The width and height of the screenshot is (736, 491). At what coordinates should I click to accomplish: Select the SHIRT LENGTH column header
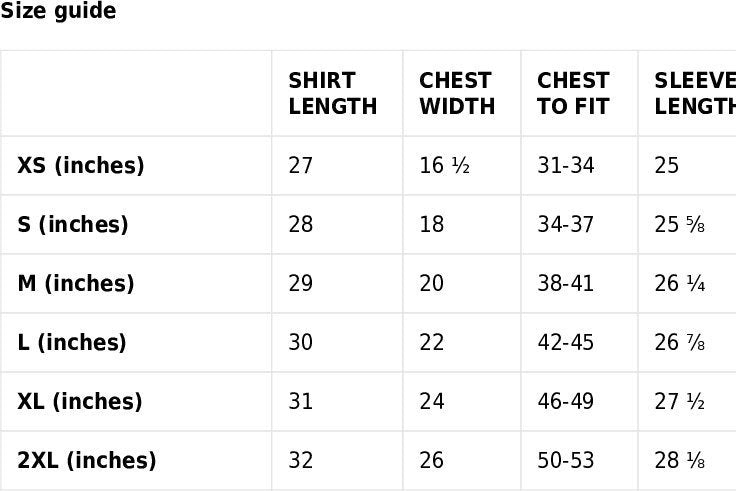pos(333,93)
